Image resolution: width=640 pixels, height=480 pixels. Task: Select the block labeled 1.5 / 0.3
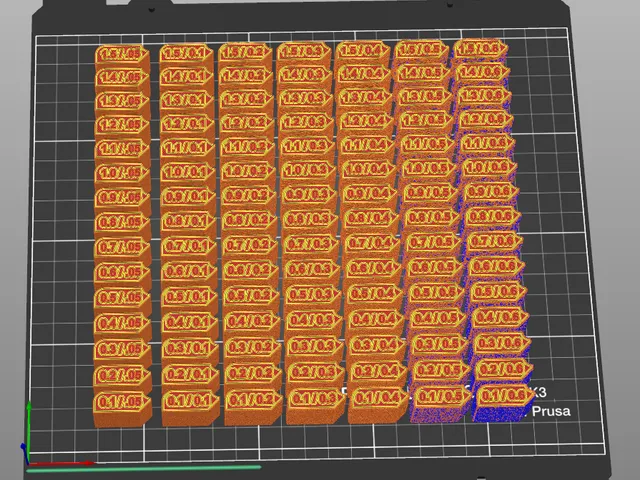pyautogui.click(x=304, y=51)
